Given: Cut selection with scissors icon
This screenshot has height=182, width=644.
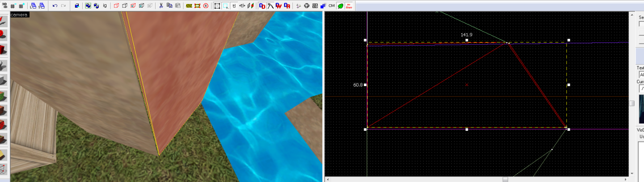Looking at the screenshot, I should coord(161,6).
